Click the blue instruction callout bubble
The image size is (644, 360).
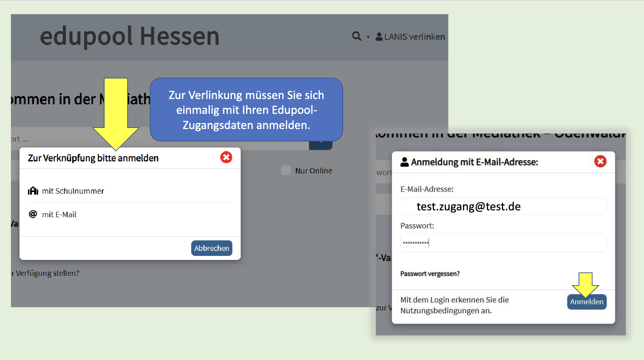point(246,110)
